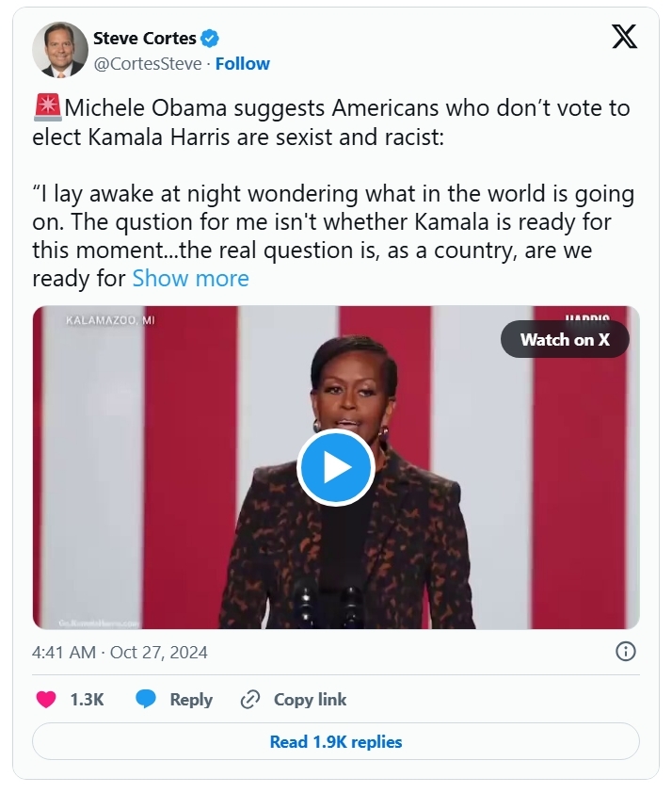Click the X logo icon
The image size is (672, 793).
click(x=623, y=38)
